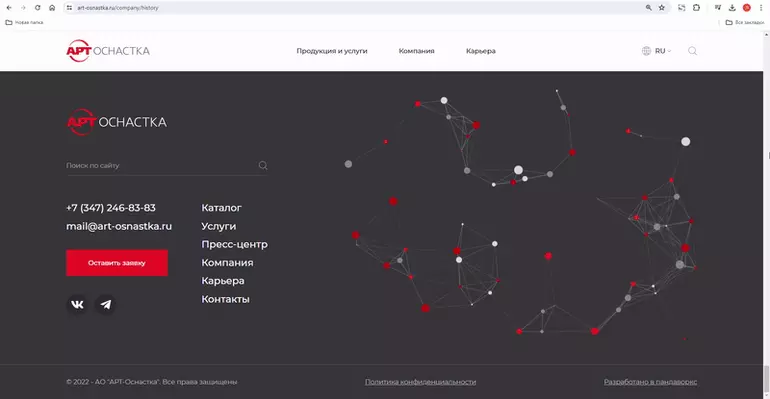Click the Оставить заявку red button
Screen dimensions: 770x399
click(117, 263)
